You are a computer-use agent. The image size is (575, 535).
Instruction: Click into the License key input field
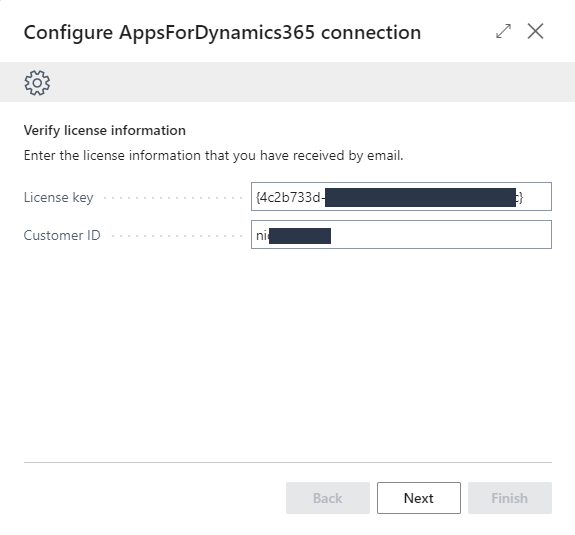point(401,197)
